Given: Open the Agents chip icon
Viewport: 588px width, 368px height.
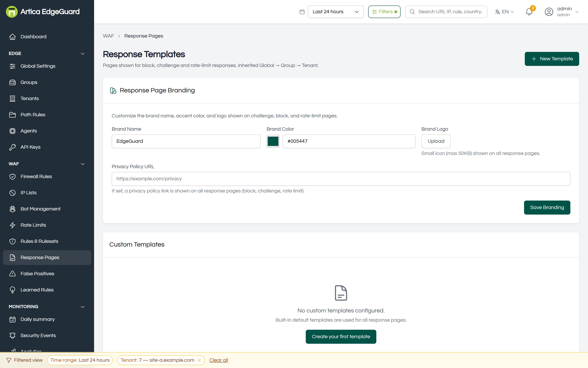Looking at the screenshot, I should [12, 131].
